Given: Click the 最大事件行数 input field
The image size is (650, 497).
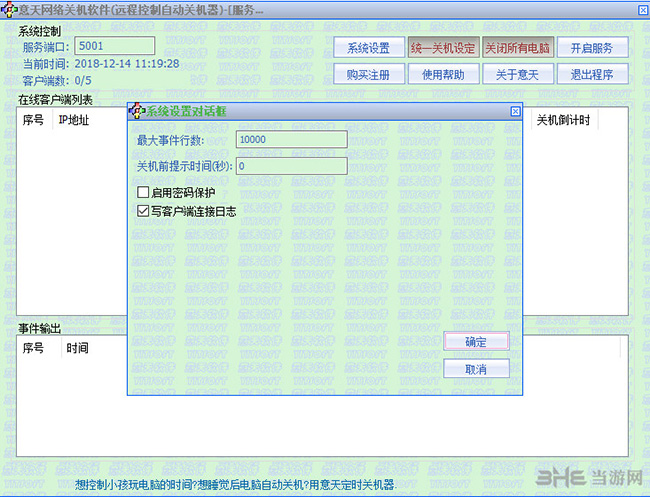Looking at the screenshot, I should coord(291,139).
